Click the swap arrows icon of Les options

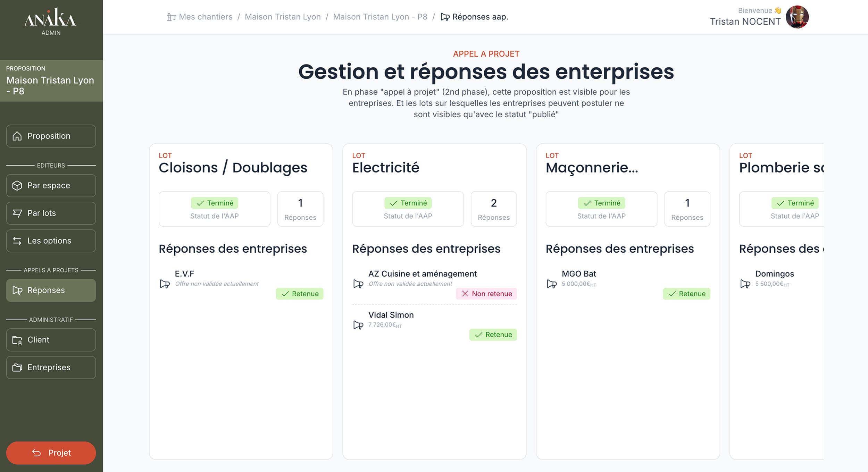[x=17, y=241]
